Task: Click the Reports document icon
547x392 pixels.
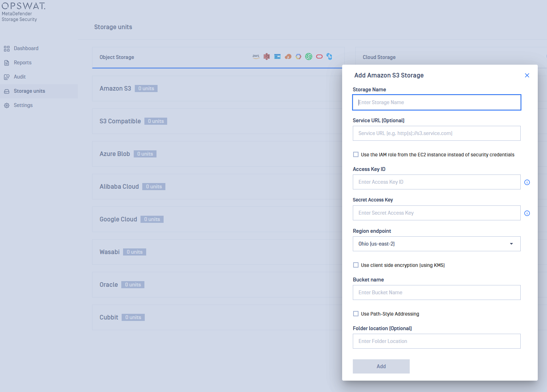Action: coord(7,63)
